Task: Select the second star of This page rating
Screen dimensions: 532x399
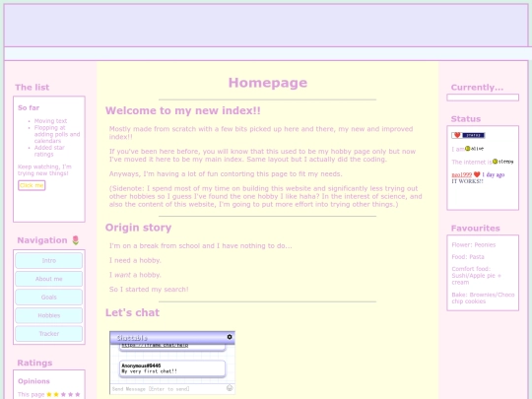Action: coord(56,394)
